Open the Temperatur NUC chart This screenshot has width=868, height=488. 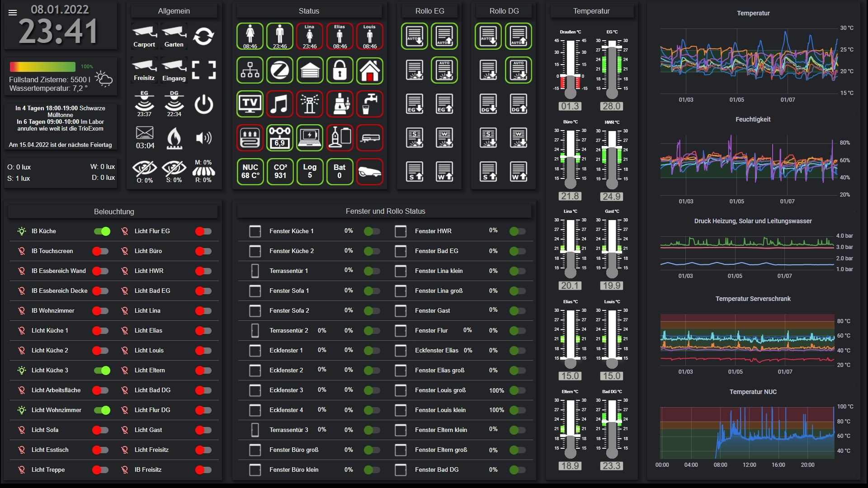click(753, 429)
